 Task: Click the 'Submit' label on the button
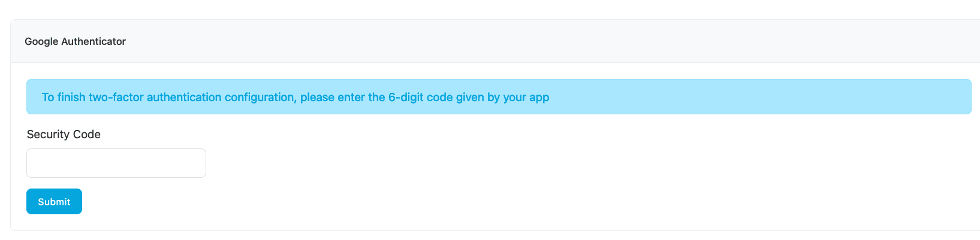[x=54, y=202]
